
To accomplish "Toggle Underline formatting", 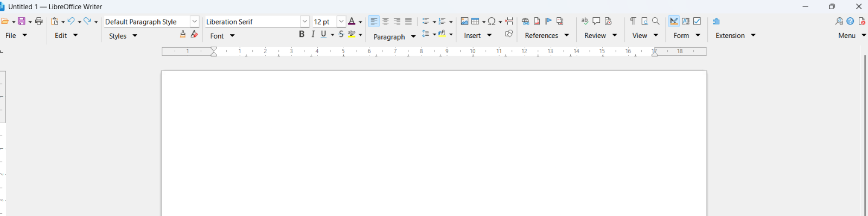I will click(x=324, y=34).
